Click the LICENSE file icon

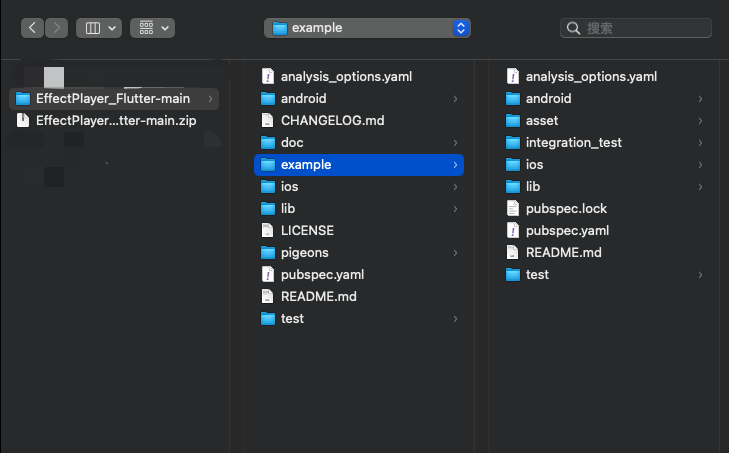(267, 231)
